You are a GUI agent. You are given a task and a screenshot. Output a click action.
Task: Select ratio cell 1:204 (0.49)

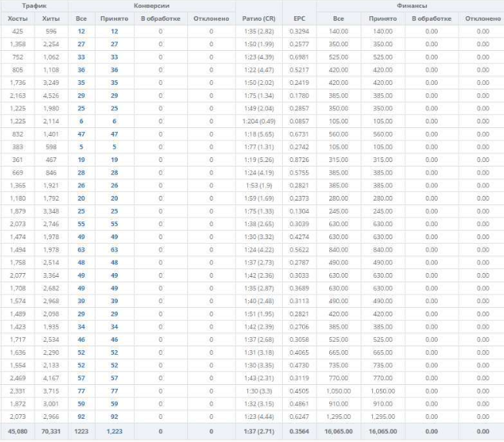tap(259, 121)
